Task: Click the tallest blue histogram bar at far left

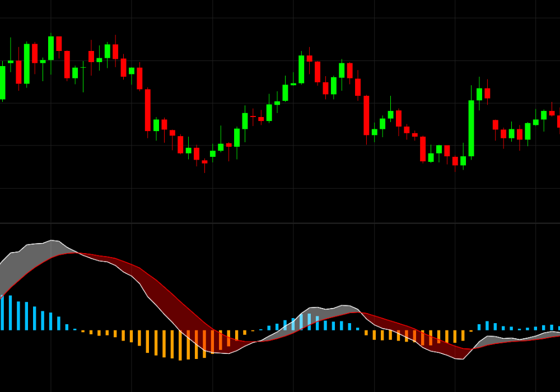Action: click(x=2, y=312)
